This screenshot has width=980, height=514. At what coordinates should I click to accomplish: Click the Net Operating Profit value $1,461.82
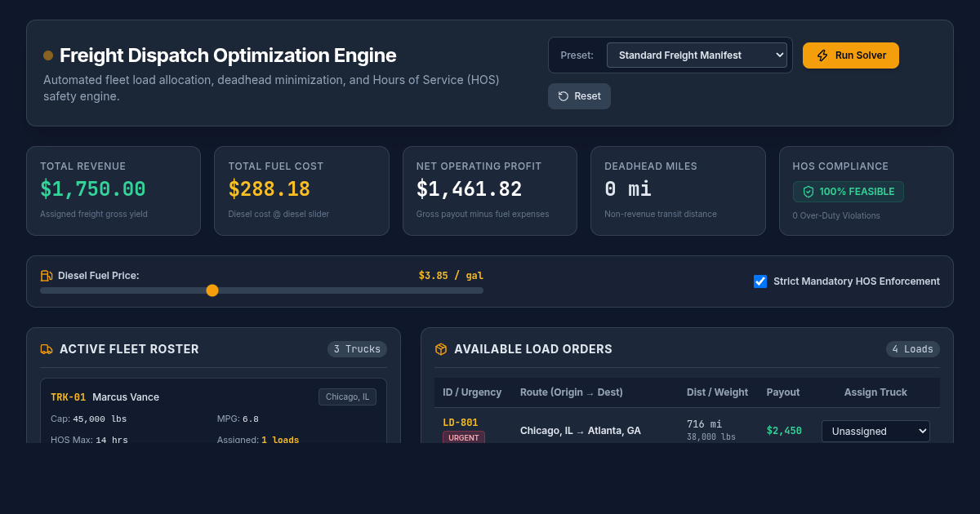pyautogui.click(x=470, y=189)
